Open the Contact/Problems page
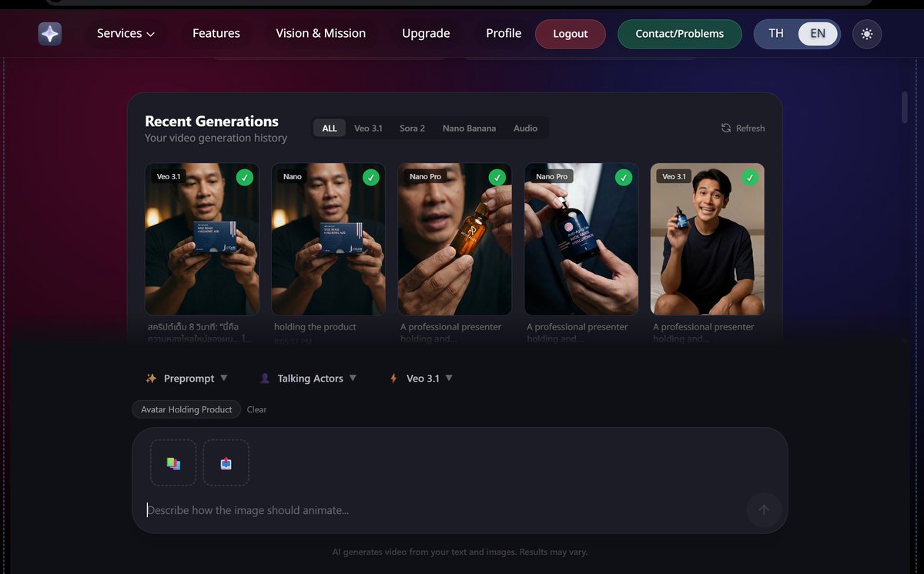Screen dimensions: 924x574 (679, 34)
